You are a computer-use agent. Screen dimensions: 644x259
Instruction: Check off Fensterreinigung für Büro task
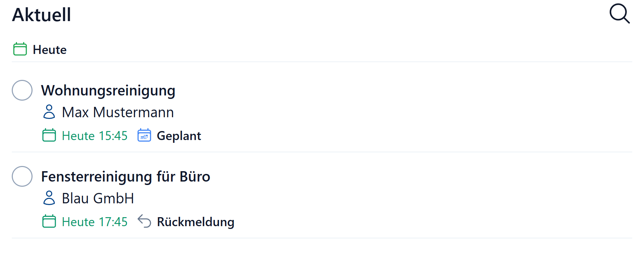(x=22, y=176)
